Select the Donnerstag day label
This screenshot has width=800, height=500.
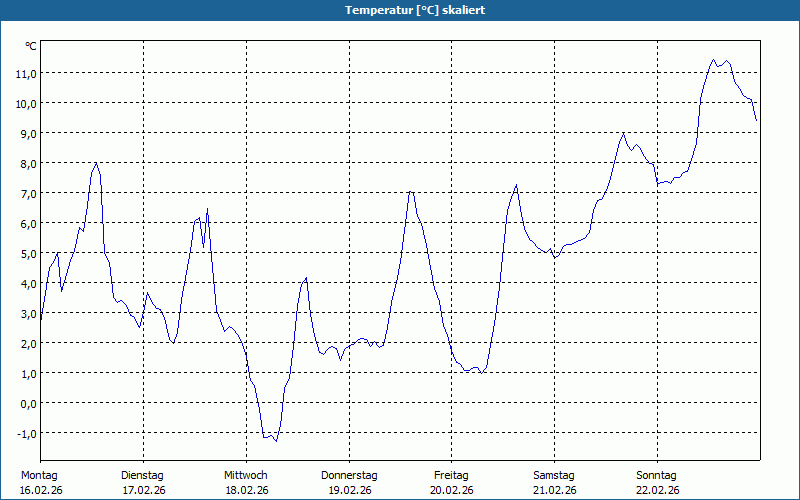(349, 476)
